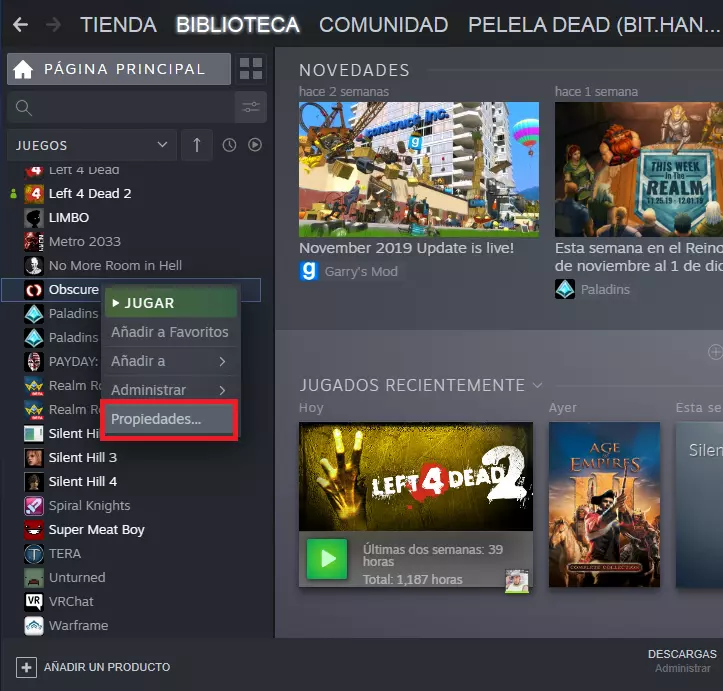
Task: Click the Silent Hill 4 icon
Action: (34, 481)
